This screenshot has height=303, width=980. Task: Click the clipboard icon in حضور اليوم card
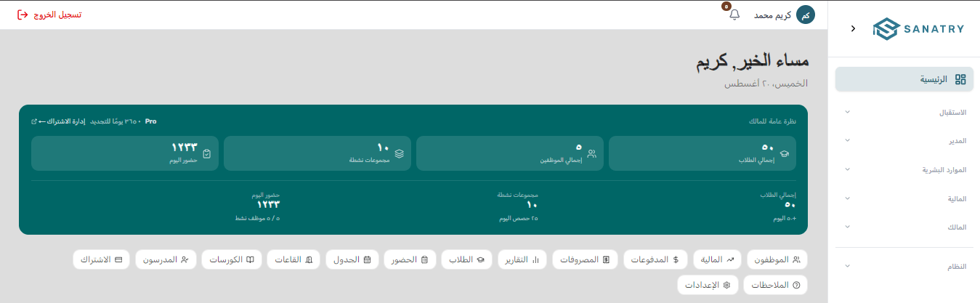click(207, 153)
